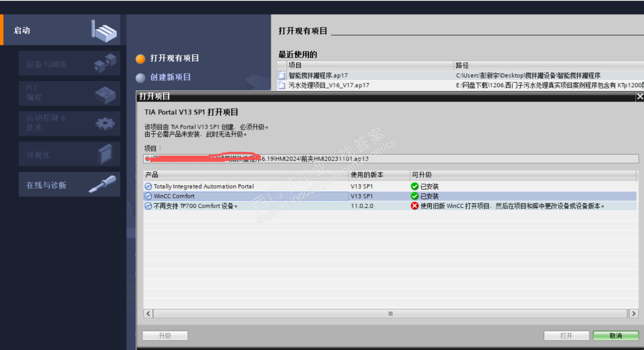Select 打开现有项目 action
The height and width of the screenshot is (350, 644).
click(x=174, y=58)
